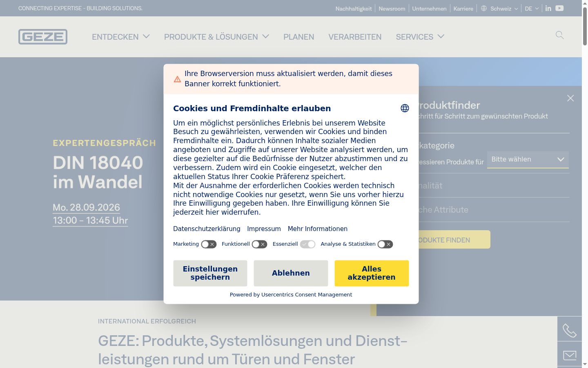Image resolution: width=588 pixels, height=368 pixels.
Task: Go to VERARBEITEN in main navigation
Action: click(355, 37)
